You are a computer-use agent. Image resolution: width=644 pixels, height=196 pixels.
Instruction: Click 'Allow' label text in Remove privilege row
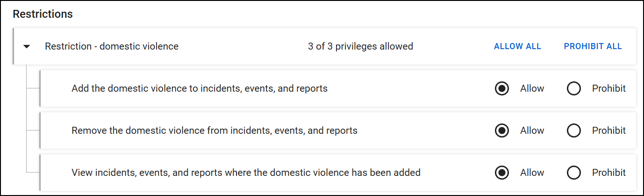point(532,131)
